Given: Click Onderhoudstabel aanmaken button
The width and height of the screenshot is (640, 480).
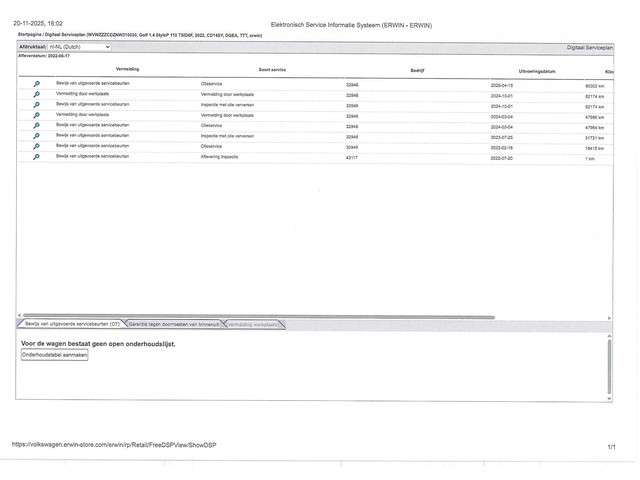Looking at the screenshot, I should coord(55,355).
